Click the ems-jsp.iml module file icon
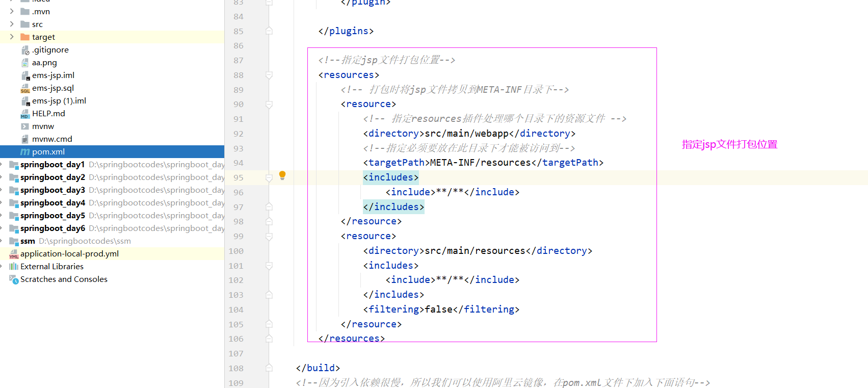The width and height of the screenshot is (868, 388). [x=25, y=75]
